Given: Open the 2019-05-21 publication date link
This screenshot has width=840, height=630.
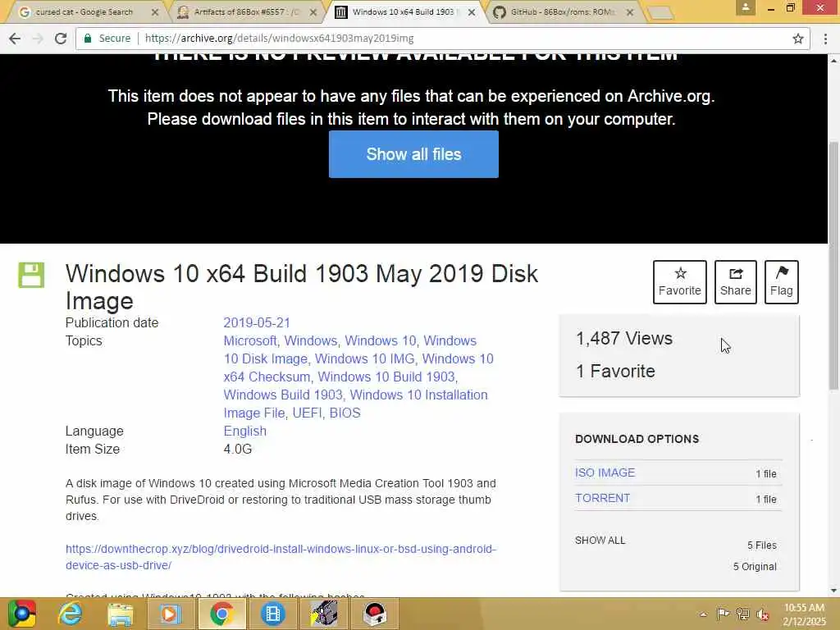Looking at the screenshot, I should pyautogui.click(x=257, y=322).
